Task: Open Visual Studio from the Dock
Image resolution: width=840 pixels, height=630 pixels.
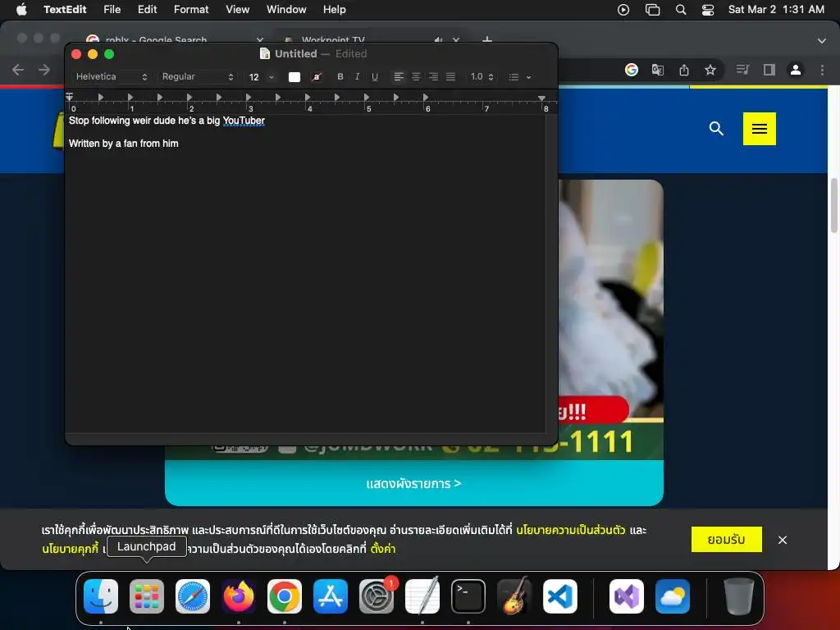Action: (626, 596)
